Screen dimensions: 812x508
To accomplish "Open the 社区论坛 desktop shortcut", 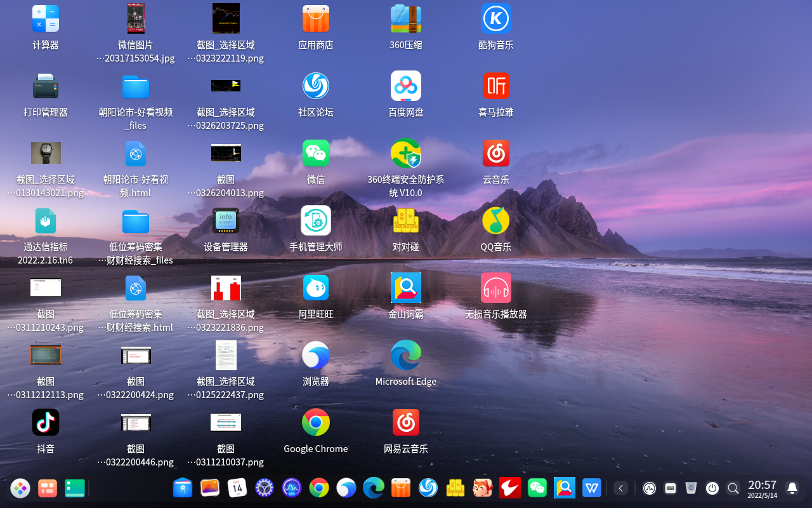I will click(x=316, y=86).
